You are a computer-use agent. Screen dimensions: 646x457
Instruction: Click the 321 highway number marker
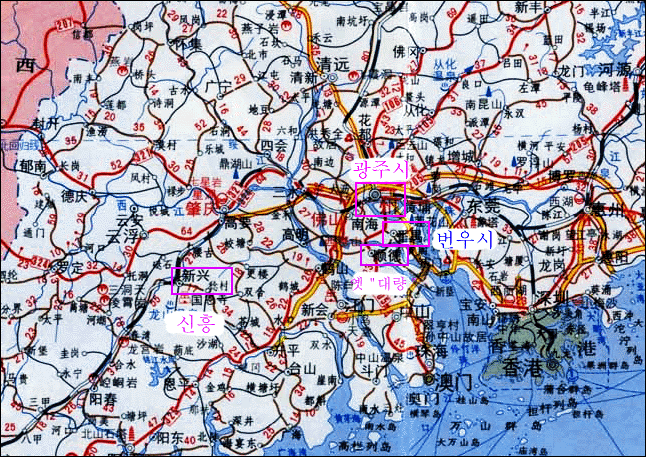click(x=143, y=157)
